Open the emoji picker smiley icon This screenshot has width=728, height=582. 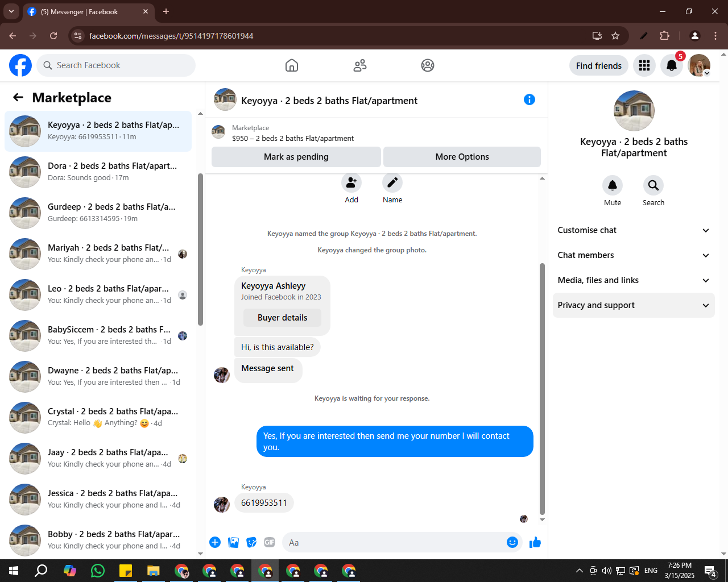[x=512, y=542]
